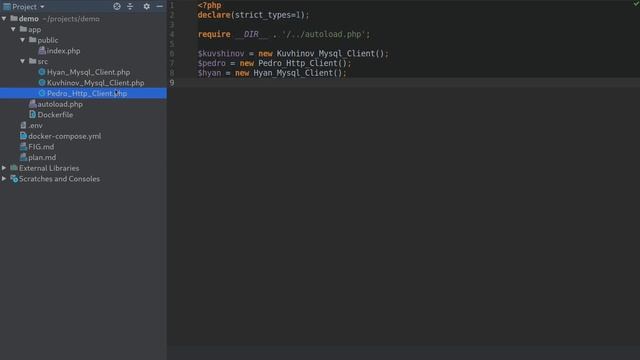Open project panel settings gear
The height and width of the screenshot is (360, 640).
146,6
